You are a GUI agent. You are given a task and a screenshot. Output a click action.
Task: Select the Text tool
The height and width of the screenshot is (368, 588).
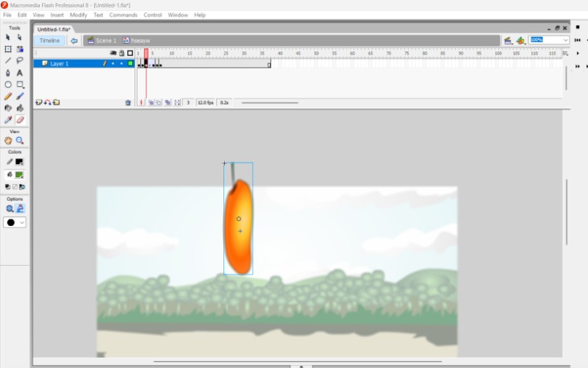(x=20, y=73)
